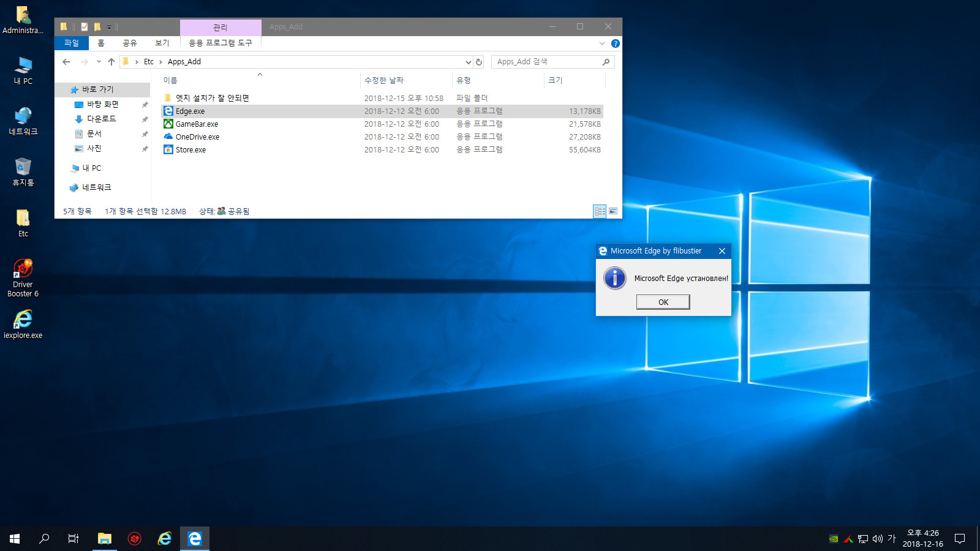The width and height of the screenshot is (980, 551).
Task: Open the Administrator desktop folder icon
Action: tap(23, 20)
